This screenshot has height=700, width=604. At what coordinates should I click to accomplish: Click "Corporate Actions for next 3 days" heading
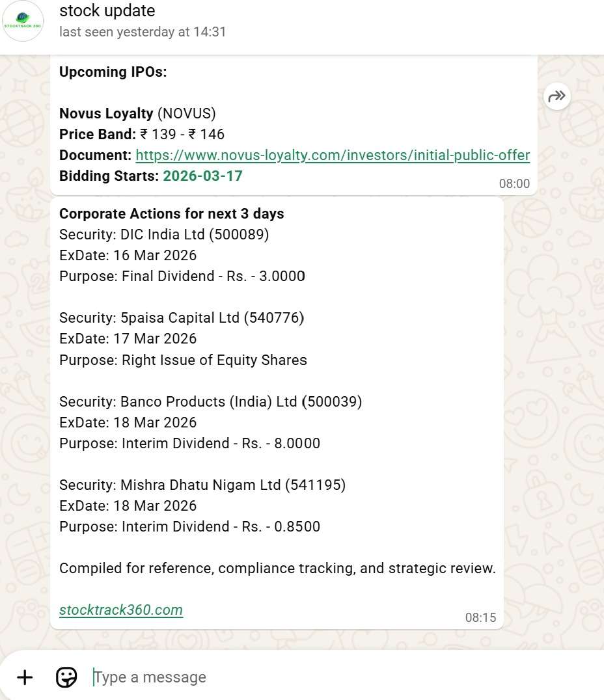point(172,214)
